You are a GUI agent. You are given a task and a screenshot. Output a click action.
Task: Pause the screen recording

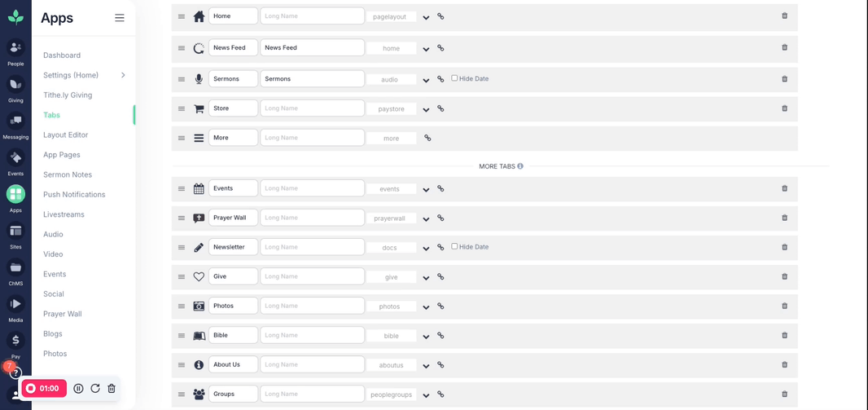point(79,388)
